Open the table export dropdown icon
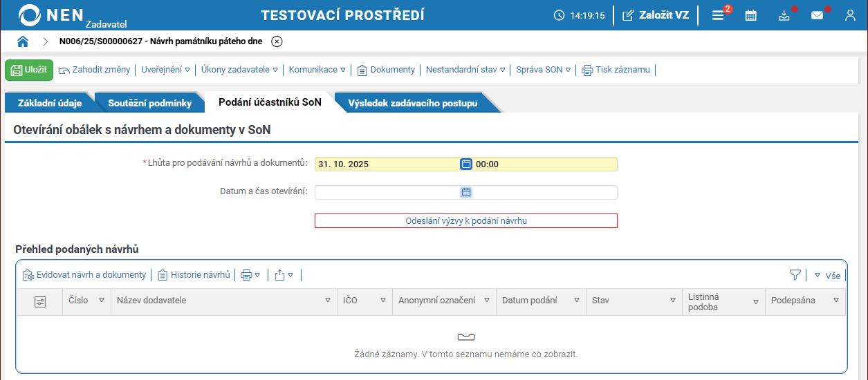The height and width of the screenshot is (380, 868). click(x=284, y=275)
